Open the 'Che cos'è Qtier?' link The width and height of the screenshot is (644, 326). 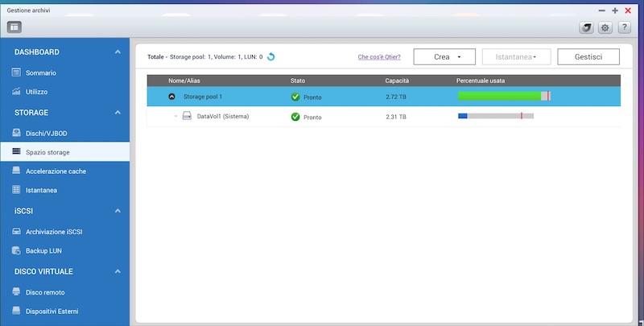(379, 57)
